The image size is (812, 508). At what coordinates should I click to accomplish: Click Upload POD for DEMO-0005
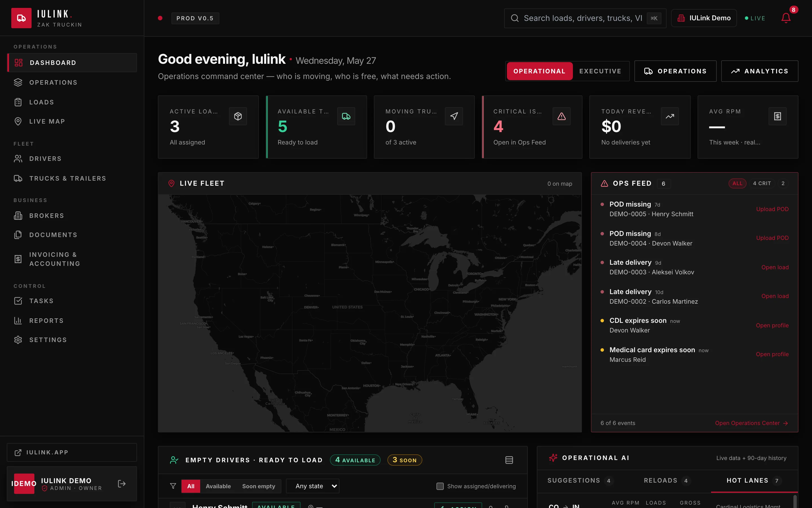[x=772, y=209]
